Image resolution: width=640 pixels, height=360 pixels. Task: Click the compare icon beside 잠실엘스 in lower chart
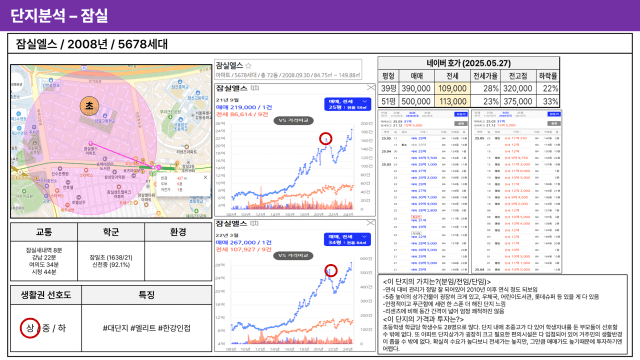[254, 223]
